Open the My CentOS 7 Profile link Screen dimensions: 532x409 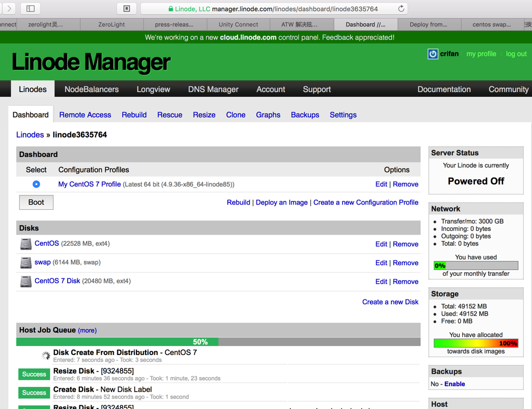pyautogui.click(x=89, y=184)
